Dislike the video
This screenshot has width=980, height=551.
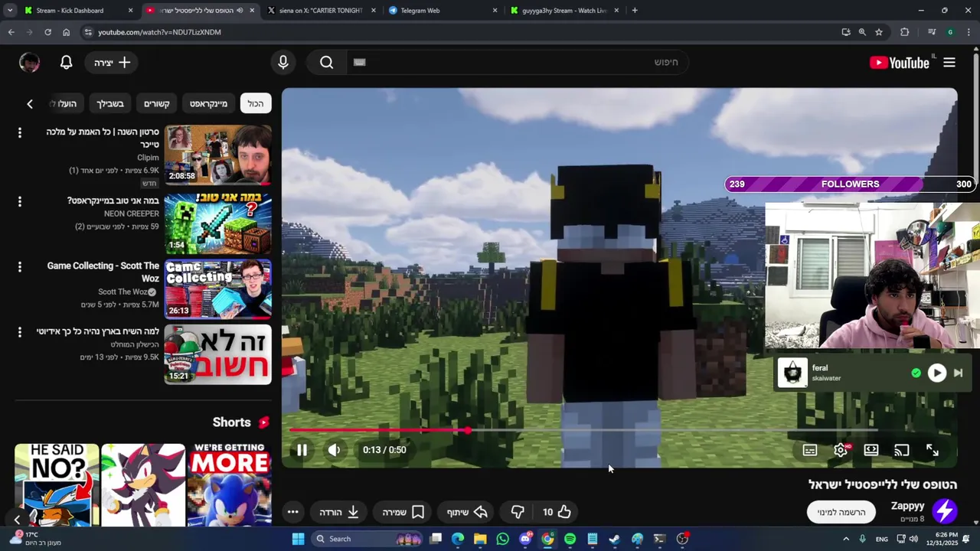click(x=518, y=512)
